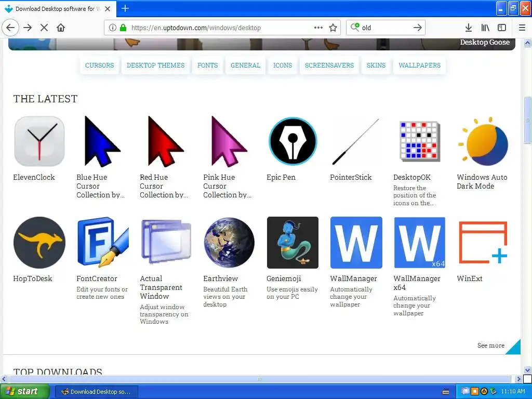Go back to the previous page

pos(10,28)
